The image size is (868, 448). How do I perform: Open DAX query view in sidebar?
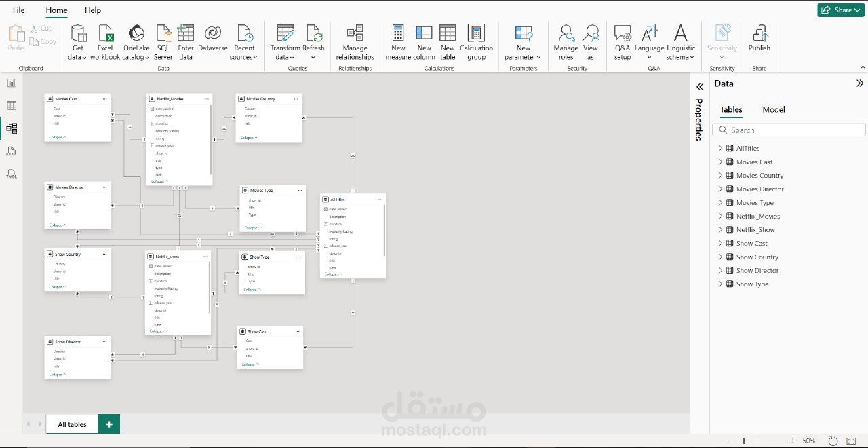coord(12,151)
